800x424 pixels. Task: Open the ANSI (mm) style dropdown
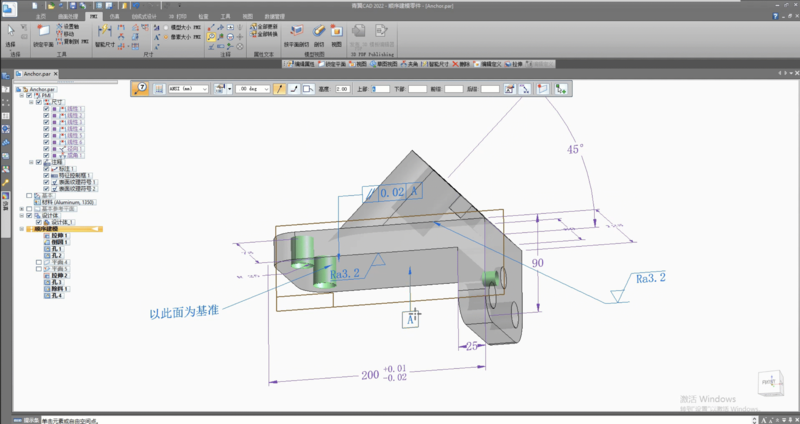(x=204, y=89)
